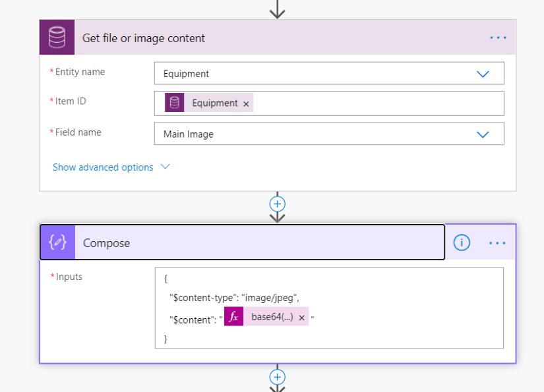Remove the base64 expression token
The width and height of the screenshot is (544, 392).
[302, 316]
